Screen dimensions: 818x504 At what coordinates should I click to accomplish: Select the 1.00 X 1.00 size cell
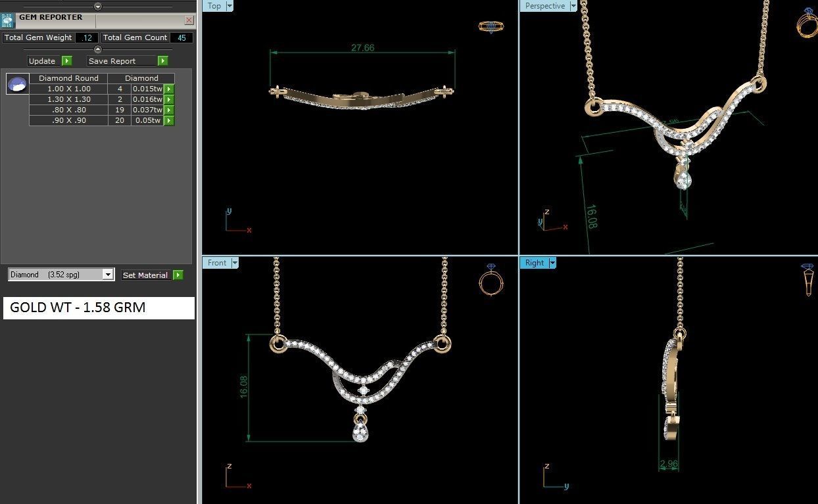pyautogui.click(x=69, y=89)
